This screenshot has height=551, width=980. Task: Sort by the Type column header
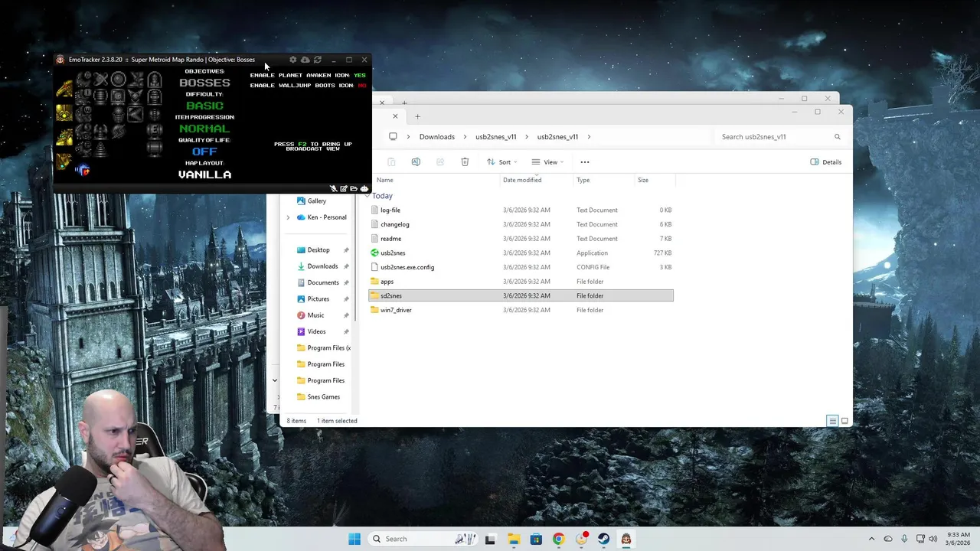tap(583, 180)
